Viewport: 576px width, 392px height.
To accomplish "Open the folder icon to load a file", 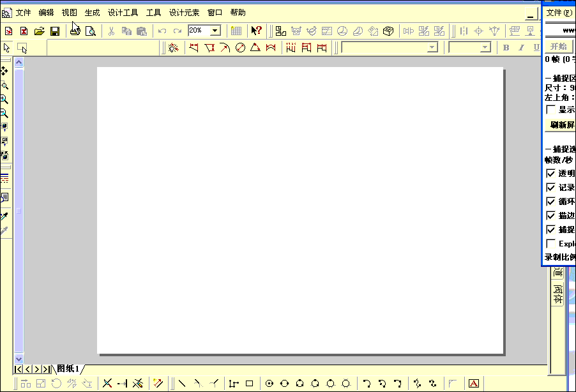I will click(x=40, y=31).
